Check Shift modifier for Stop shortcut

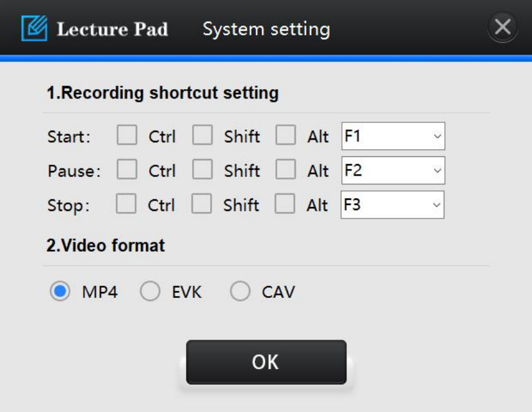(202, 204)
